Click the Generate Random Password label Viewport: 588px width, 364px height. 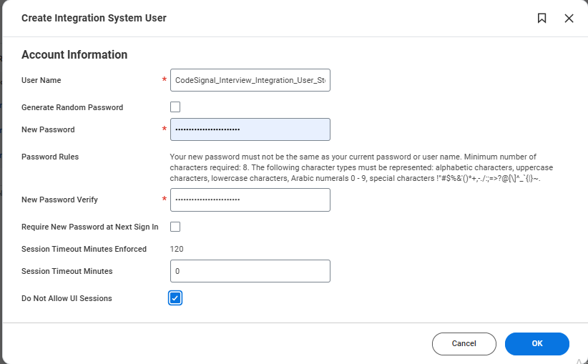pyautogui.click(x=72, y=107)
